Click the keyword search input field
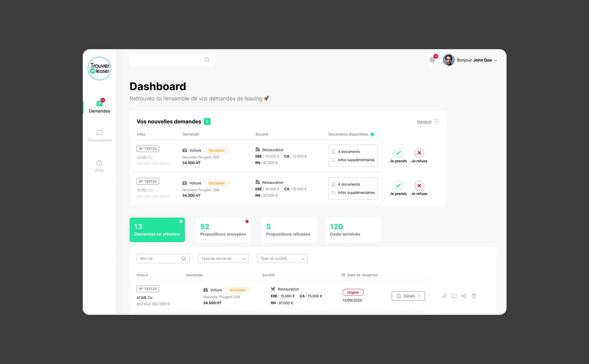This screenshot has height=364, width=589. (162, 258)
